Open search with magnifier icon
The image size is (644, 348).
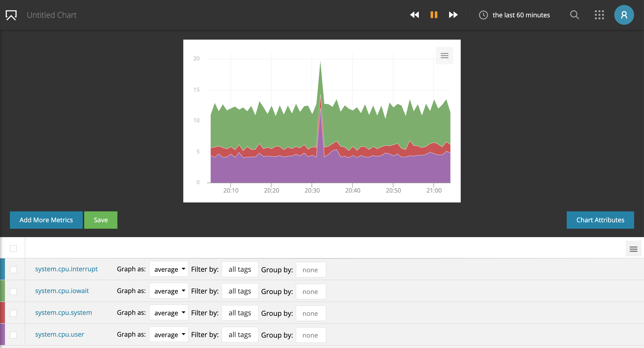pyautogui.click(x=574, y=15)
